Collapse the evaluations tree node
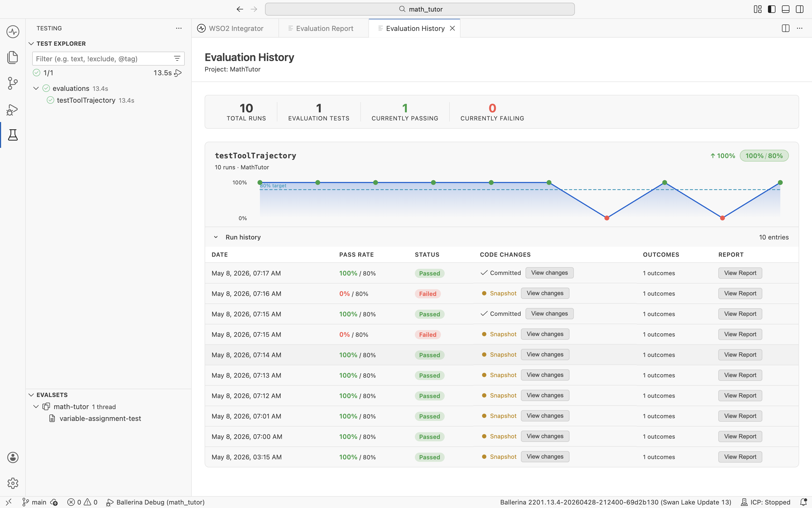The height and width of the screenshot is (508, 812). 36,88
